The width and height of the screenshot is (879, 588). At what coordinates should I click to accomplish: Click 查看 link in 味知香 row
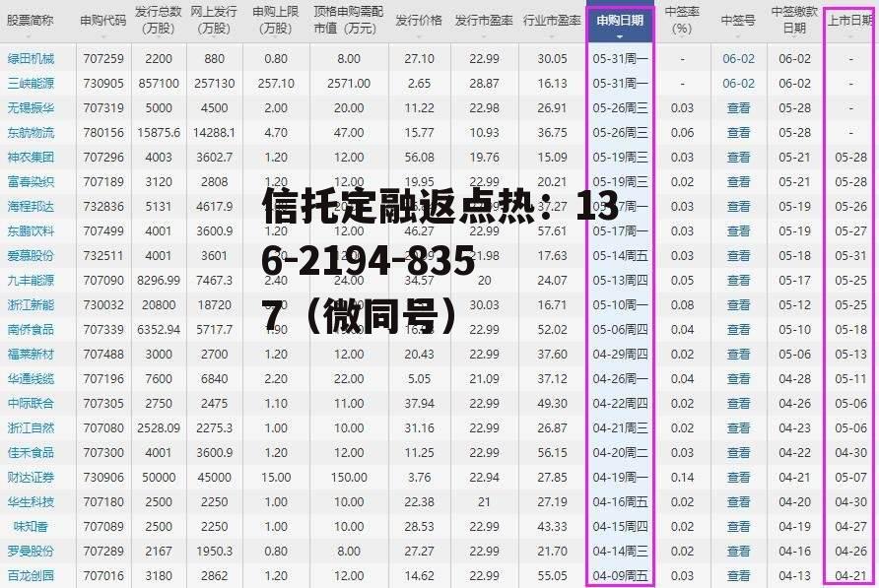(x=738, y=526)
